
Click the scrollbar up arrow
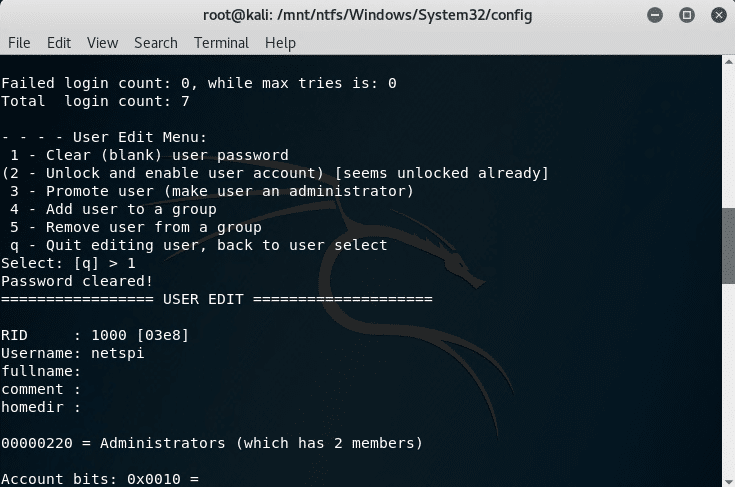pos(728,61)
